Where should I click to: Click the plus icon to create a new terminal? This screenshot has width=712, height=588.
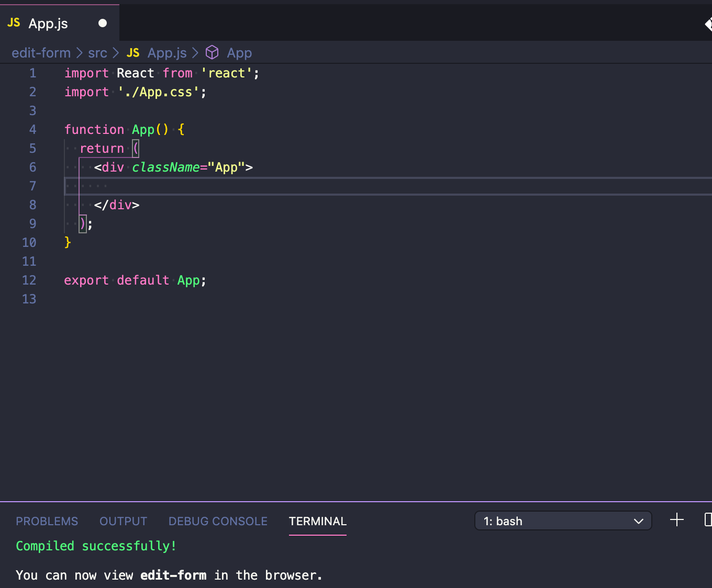(x=677, y=519)
